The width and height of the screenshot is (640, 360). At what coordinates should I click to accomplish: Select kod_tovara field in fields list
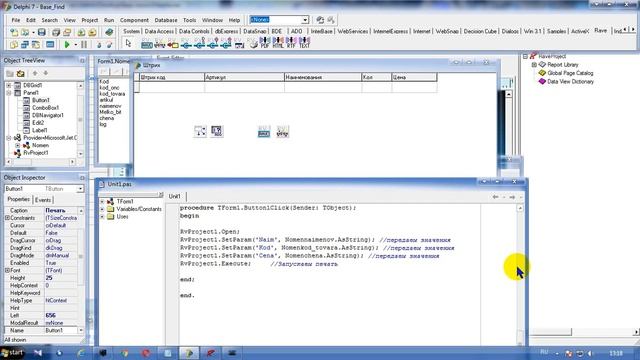[112, 94]
